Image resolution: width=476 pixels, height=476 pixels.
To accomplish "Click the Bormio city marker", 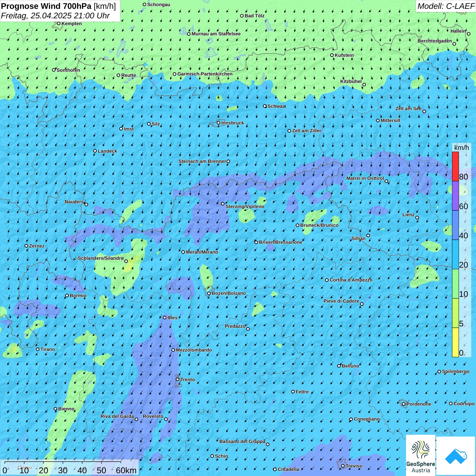I will [67, 296].
